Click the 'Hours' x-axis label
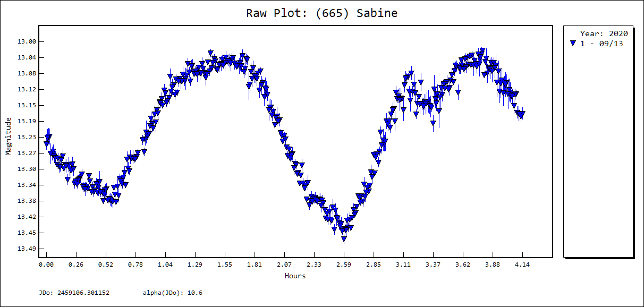The height and width of the screenshot is (307, 644). 295,276
